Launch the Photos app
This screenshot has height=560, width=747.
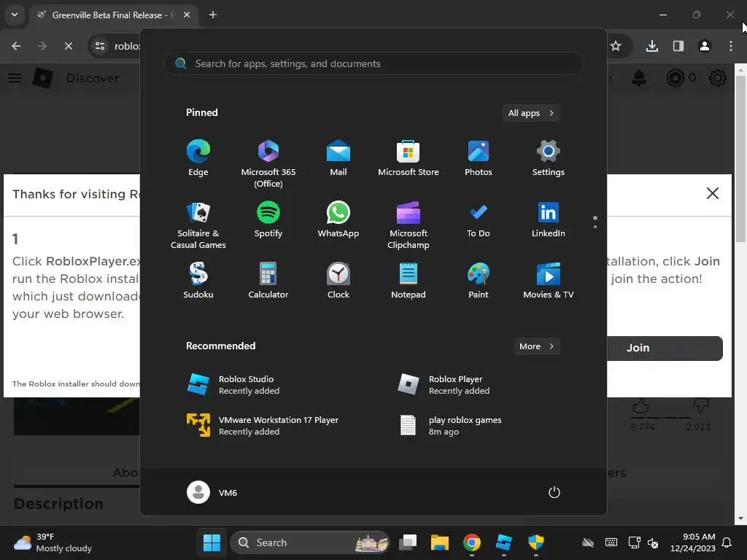pyautogui.click(x=479, y=158)
